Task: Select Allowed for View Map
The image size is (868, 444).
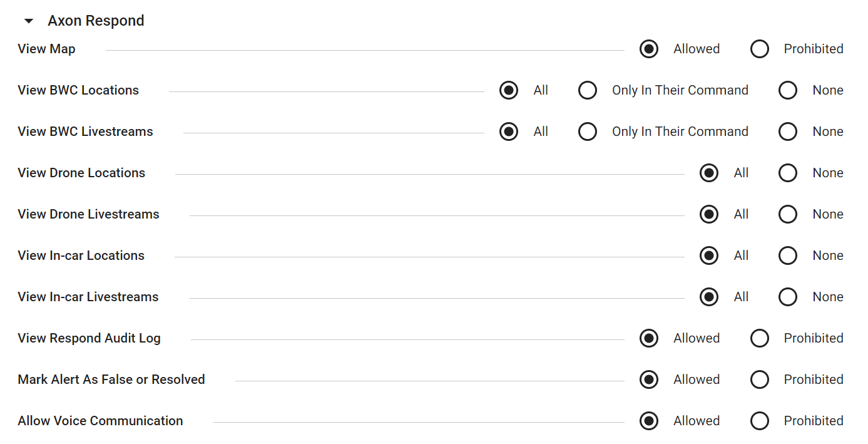Action: [x=649, y=49]
